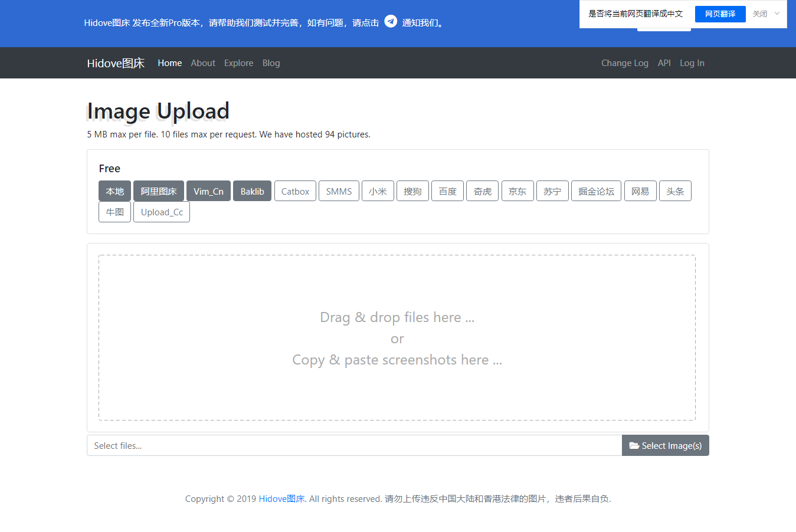Open the About page

(203, 63)
